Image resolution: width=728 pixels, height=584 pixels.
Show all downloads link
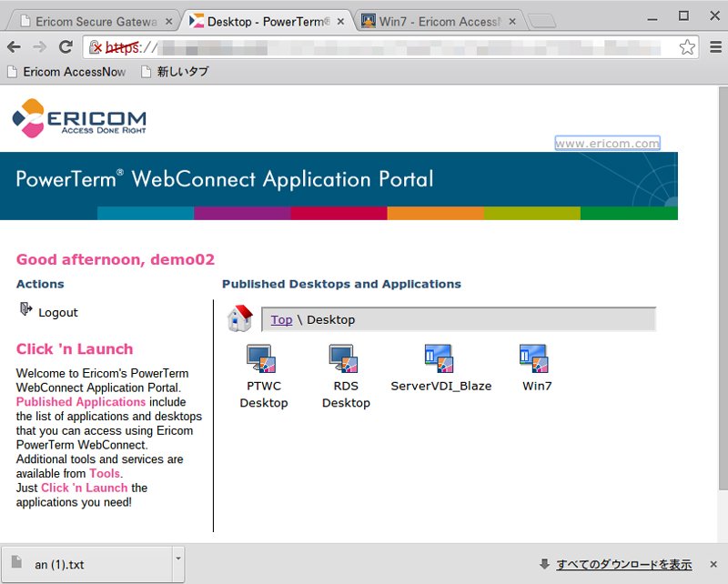[624, 565]
